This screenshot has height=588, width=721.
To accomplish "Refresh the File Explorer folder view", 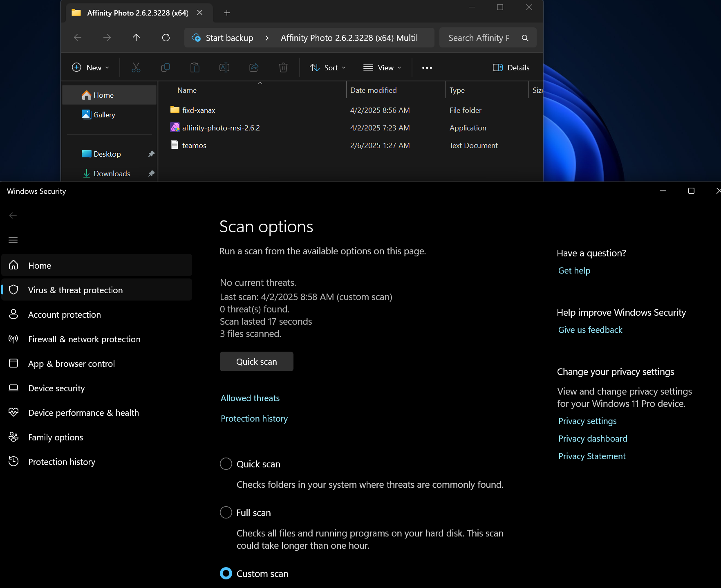I will 166,38.
